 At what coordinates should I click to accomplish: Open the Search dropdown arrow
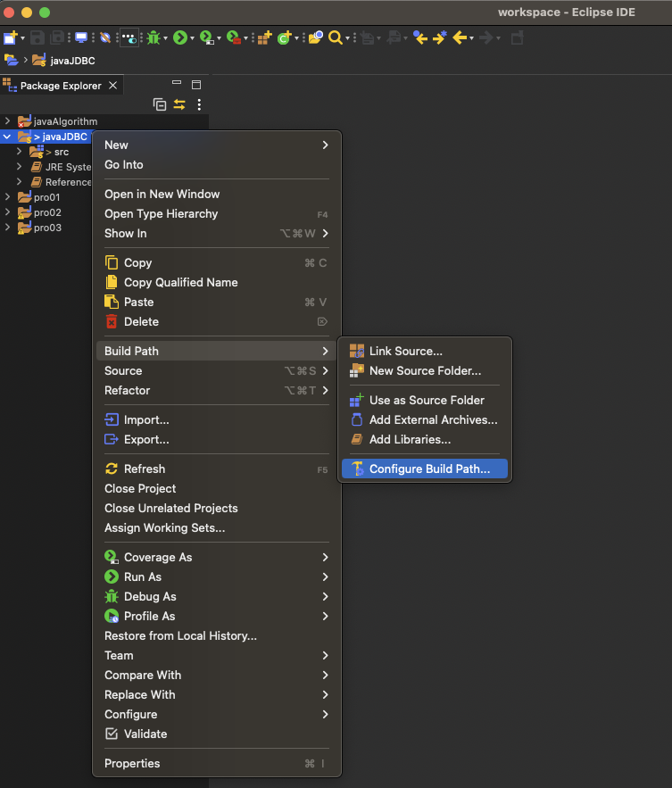(347, 38)
